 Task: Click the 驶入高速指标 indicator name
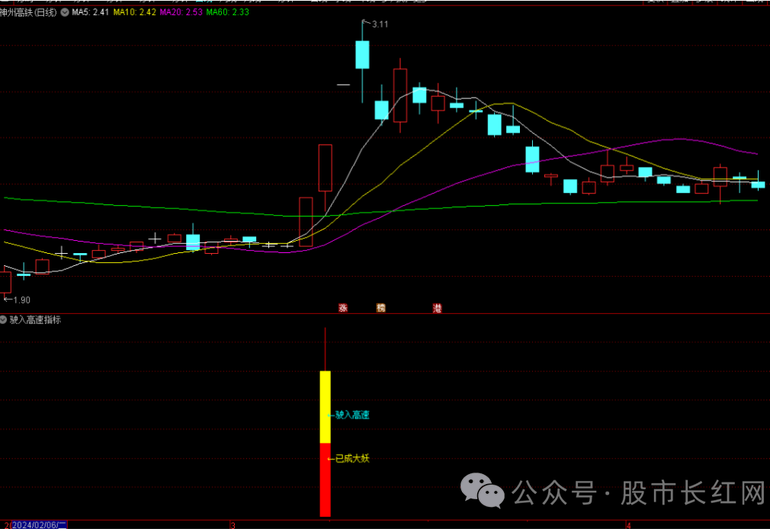(35, 320)
